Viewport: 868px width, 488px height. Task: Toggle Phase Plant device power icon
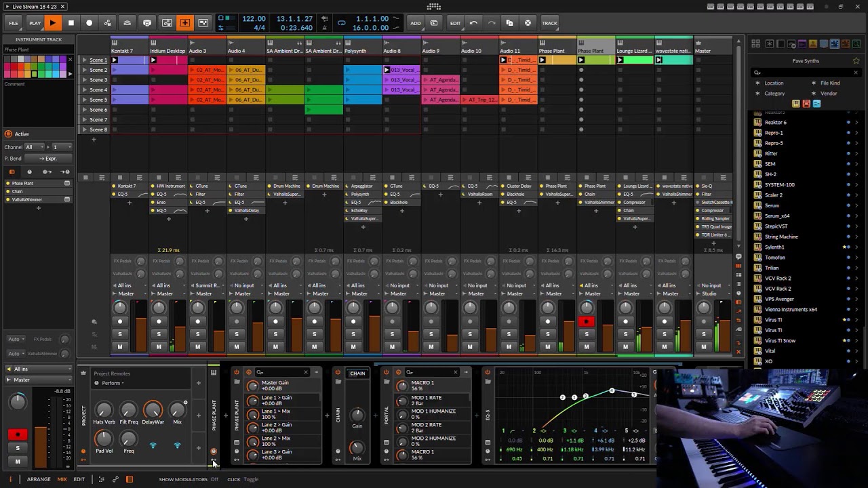tap(237, 372)
